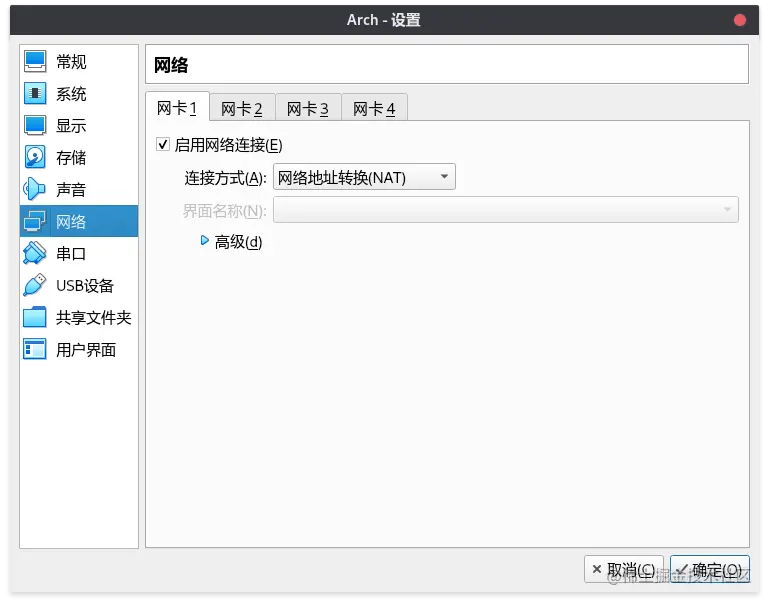769x603 pixels.
Task: Click the 确定 OK button
Action: click(710, 569)
